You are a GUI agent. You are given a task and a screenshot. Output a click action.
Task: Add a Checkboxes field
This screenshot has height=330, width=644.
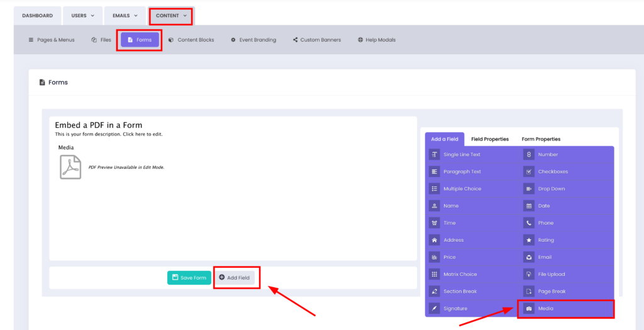[552, 171]
